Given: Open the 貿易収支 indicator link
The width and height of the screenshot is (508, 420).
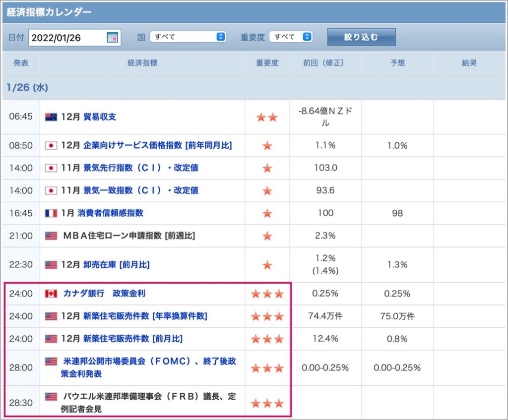Looking at the screenshot, I should pyautogui.click(x=99, y=117).
